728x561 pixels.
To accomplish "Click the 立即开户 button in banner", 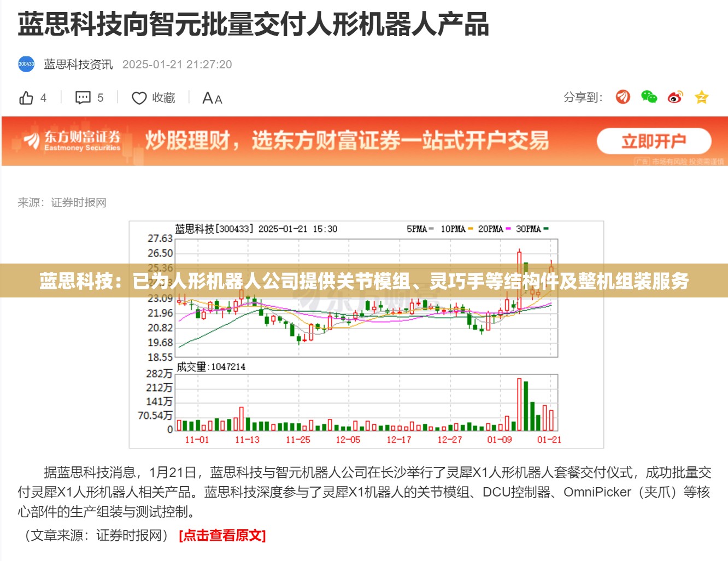I will (654, 142).
